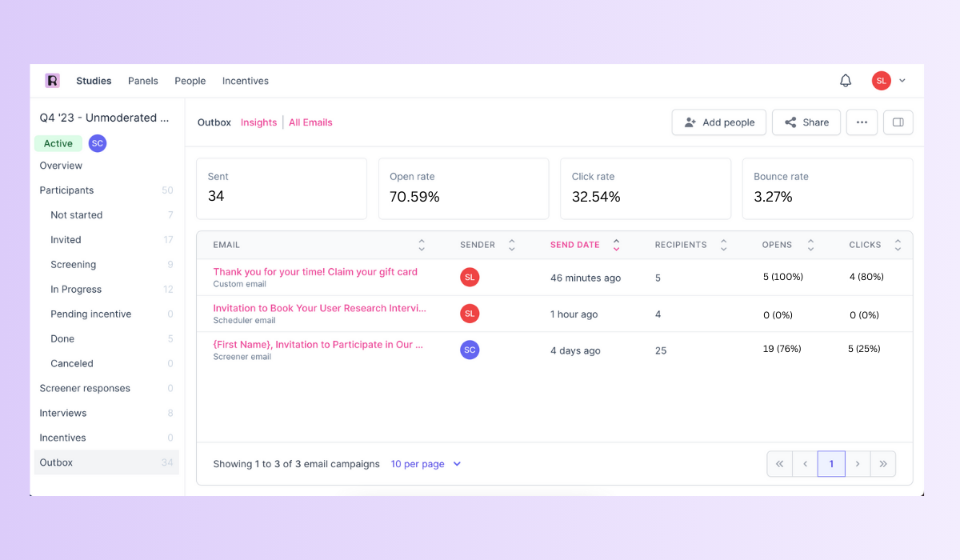Sort table by Sender column
Viewport: 960px width, 560px height.
pyautogui.click(x=512, y=245)
